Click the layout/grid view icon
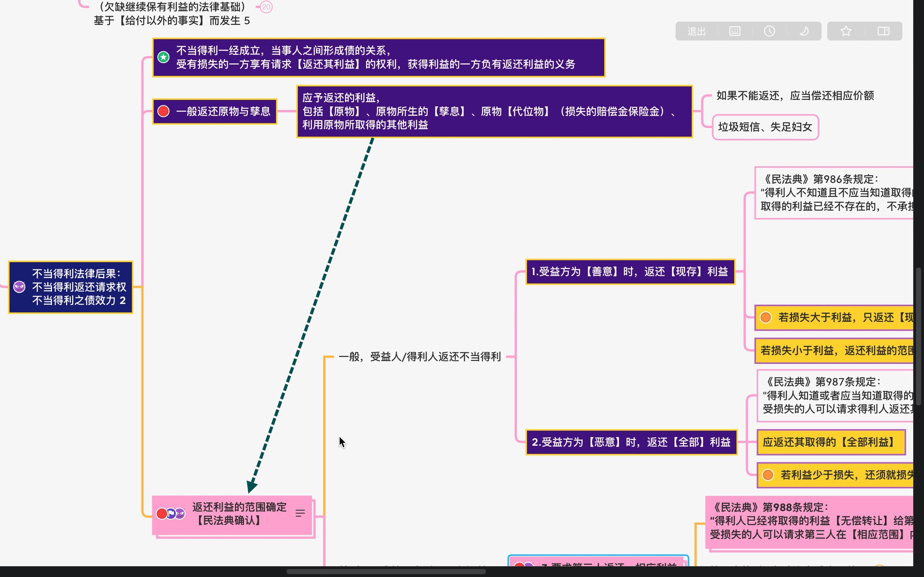 734,31
